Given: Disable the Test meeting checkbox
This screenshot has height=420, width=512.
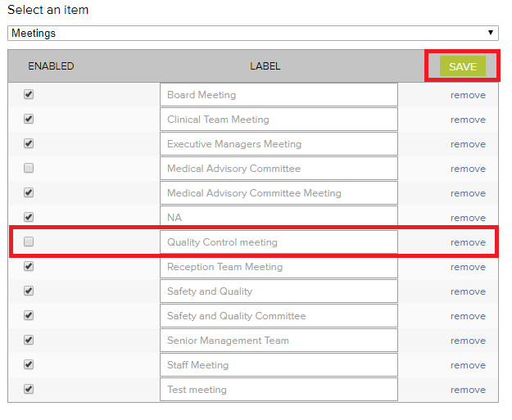Looking at the screenshot, I should [29, 390].
